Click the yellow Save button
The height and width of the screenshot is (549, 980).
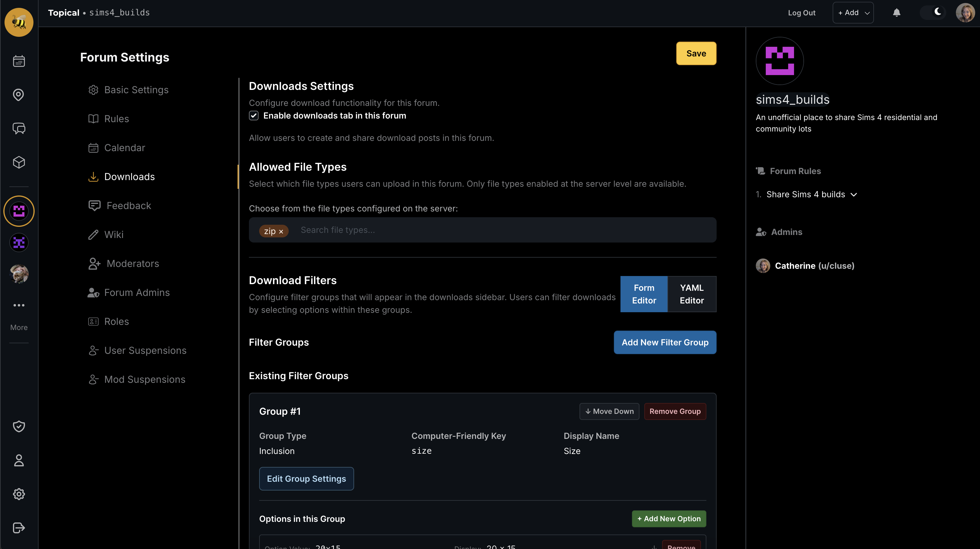pos(696,53)
